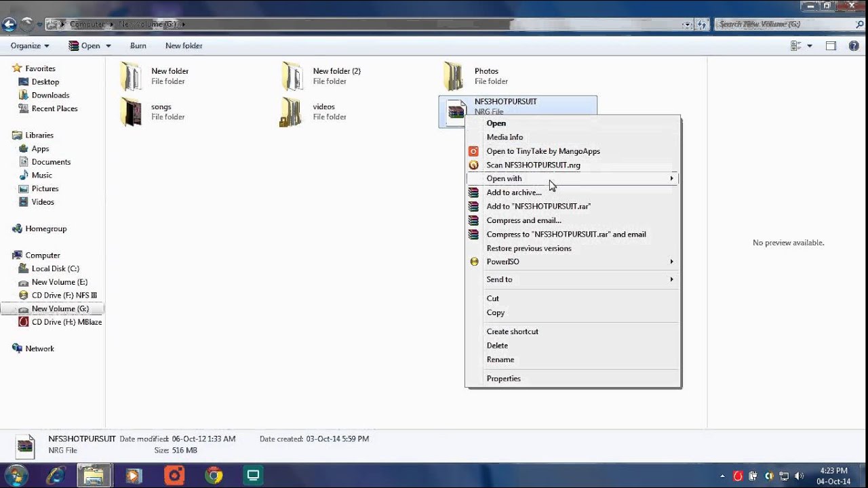
Task: Select the NFS3HOTPURSUIT NRG file icon
Action: point(456,112)
